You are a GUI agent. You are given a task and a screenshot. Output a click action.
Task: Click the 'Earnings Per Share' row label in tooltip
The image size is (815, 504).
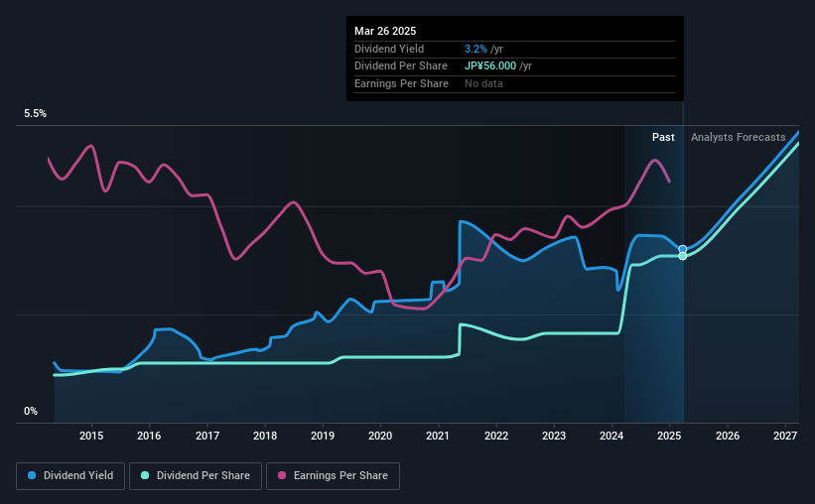(401, 83)
